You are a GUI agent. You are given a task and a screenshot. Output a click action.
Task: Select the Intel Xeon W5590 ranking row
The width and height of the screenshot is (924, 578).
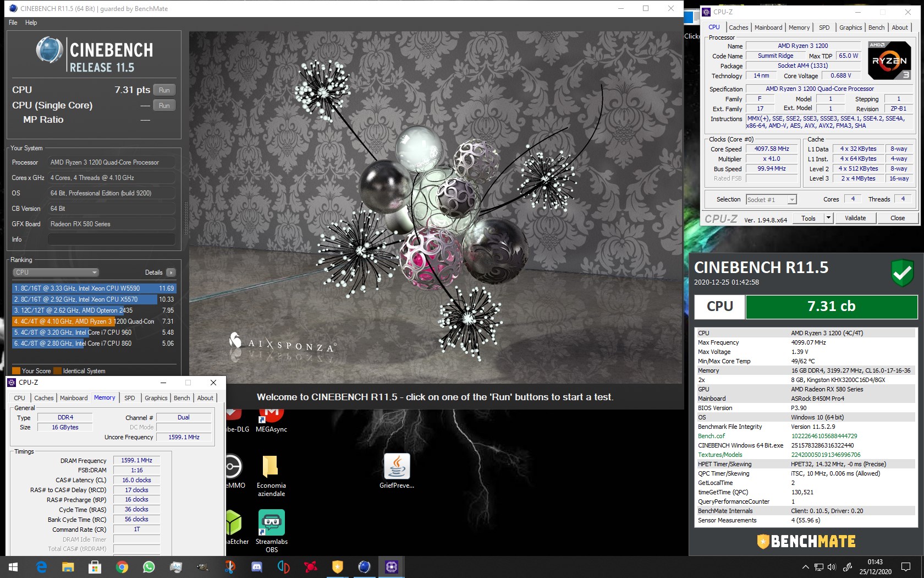[x=94, y=288]
